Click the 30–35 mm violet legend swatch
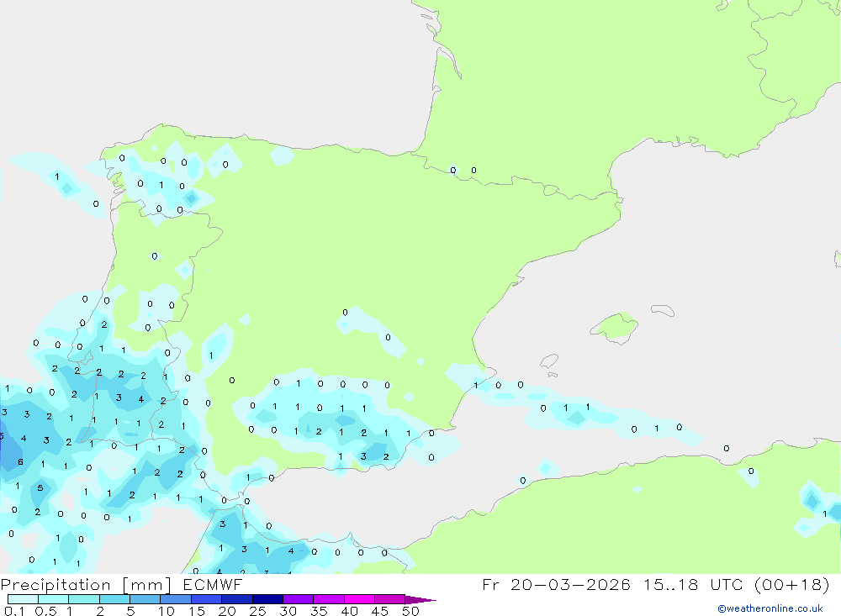 pos(298,599)
